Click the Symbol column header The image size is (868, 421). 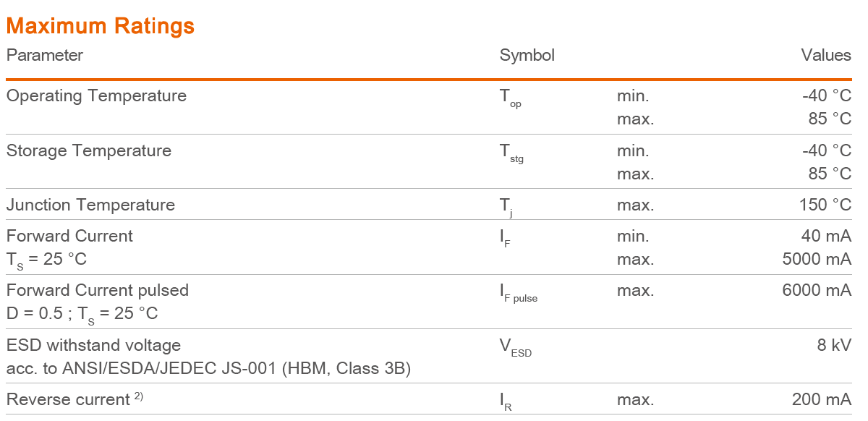(x=527, y=56)
